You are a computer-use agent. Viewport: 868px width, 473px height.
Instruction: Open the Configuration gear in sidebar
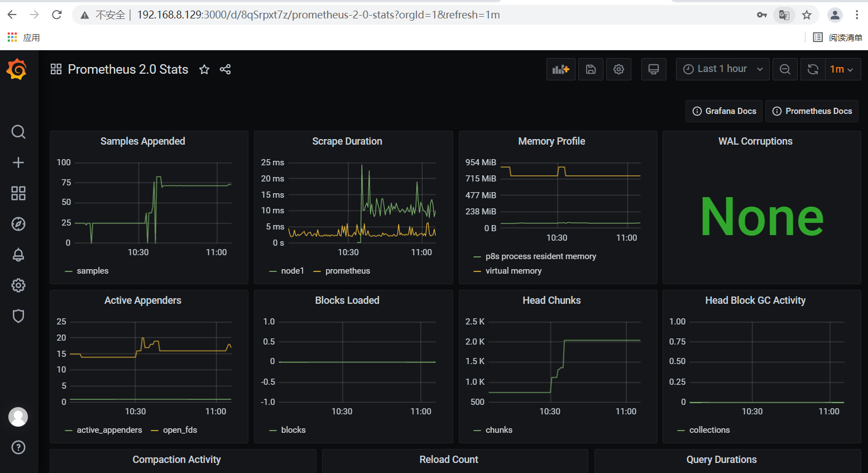point(18,285)
